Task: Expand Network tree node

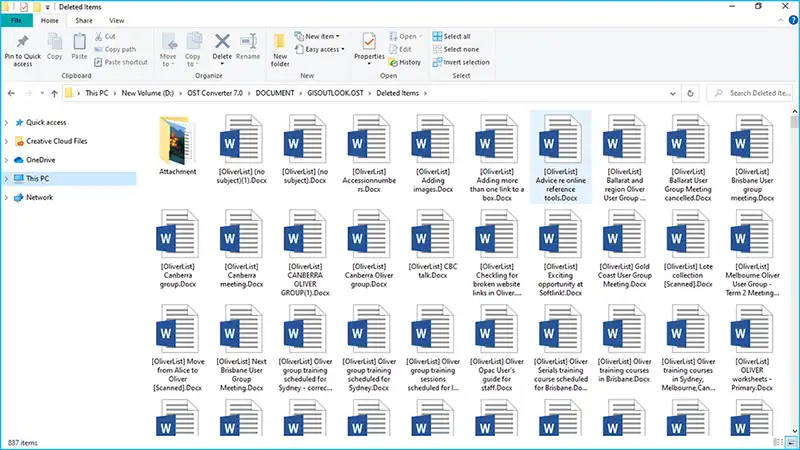Action: [6, 197]
